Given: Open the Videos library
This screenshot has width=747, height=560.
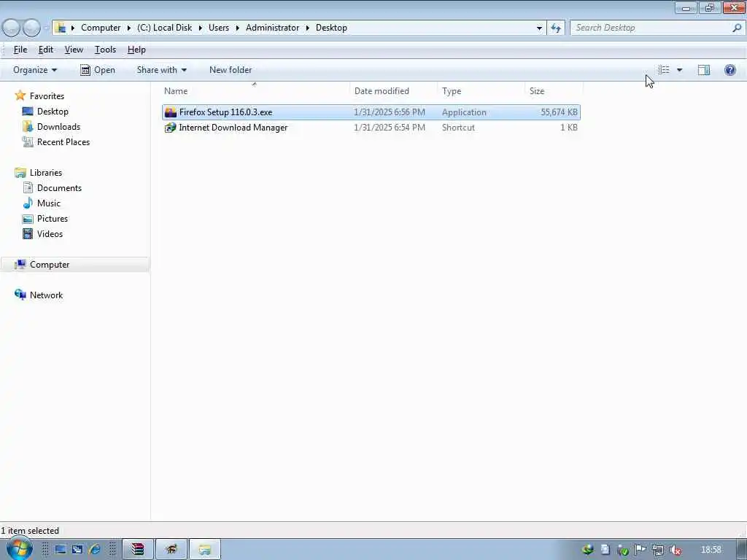Looking at the screenshot, I should tap(50, 234).
